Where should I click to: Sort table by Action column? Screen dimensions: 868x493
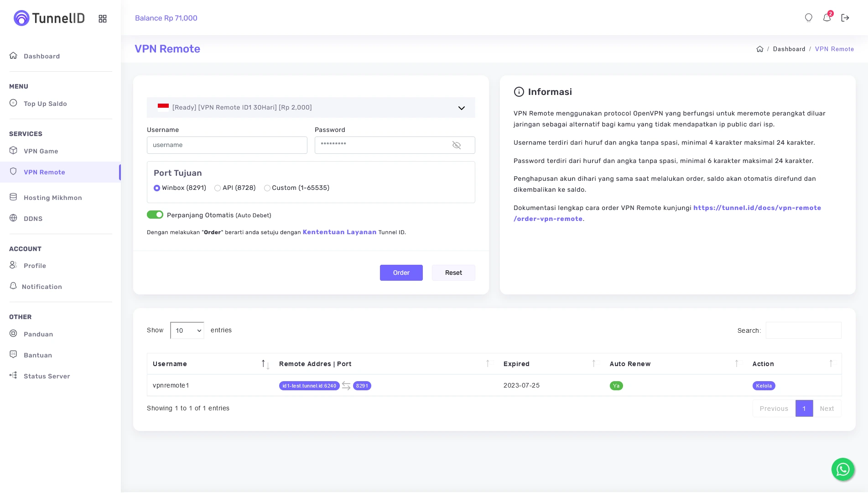tap(794, 364)
